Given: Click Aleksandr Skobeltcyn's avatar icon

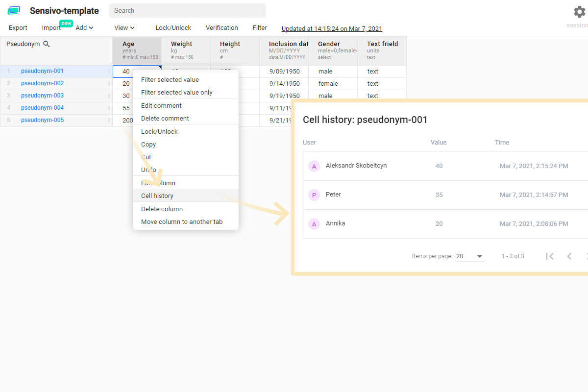Looking at the screenshot, I should point(314,166).
